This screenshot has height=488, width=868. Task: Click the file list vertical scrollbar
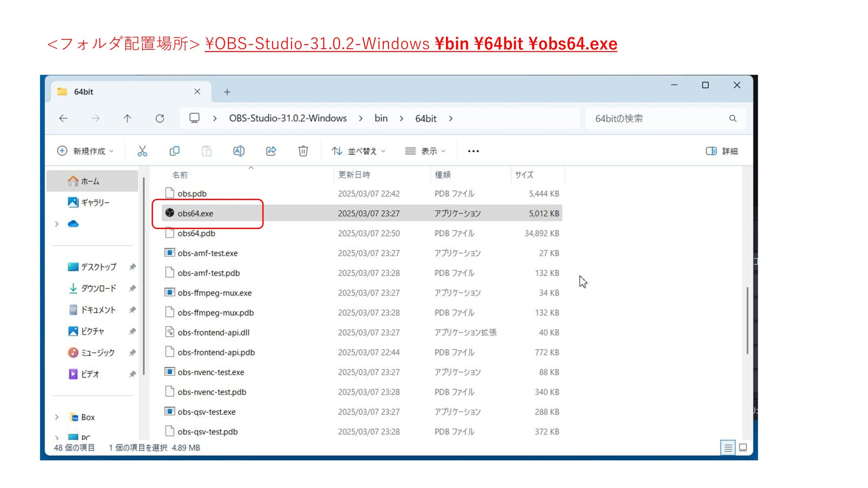coord(747,321)
